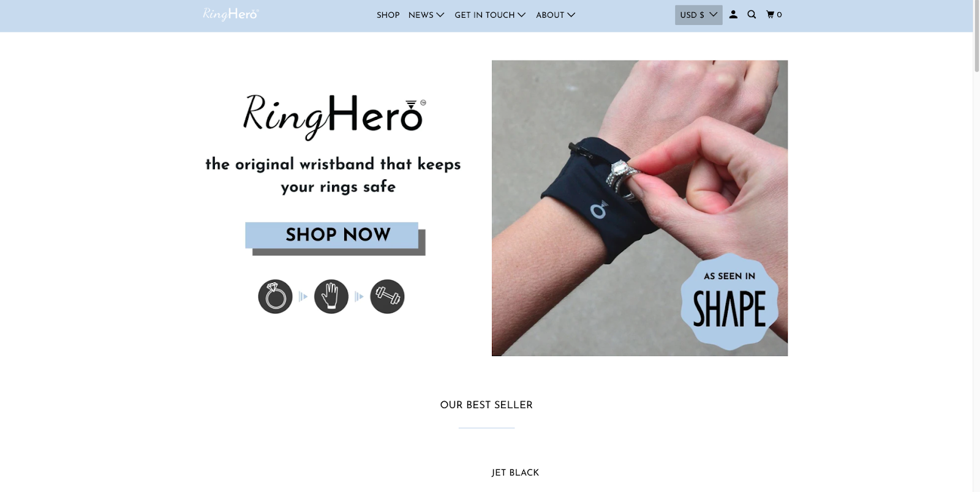Click the wristband tagline text
Viewport: 980px width, 492px height.
pos(333,175)
